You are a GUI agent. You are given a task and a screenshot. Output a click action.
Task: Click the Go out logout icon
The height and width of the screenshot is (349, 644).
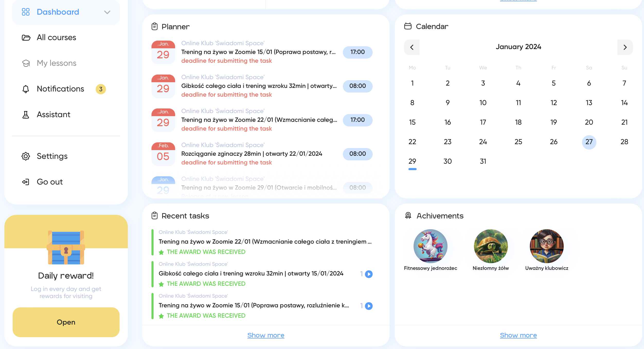click(x=26, y=182)
